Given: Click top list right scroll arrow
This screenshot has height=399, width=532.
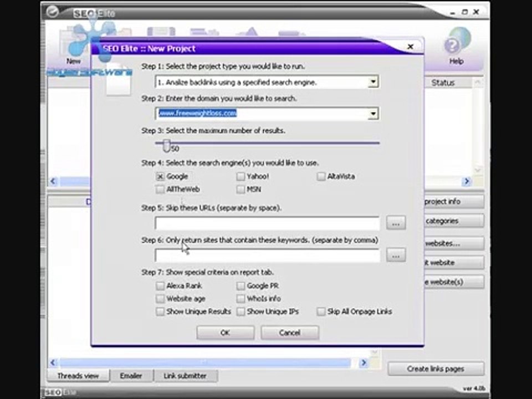Looking at the screenshot, I should click(467, 182).
